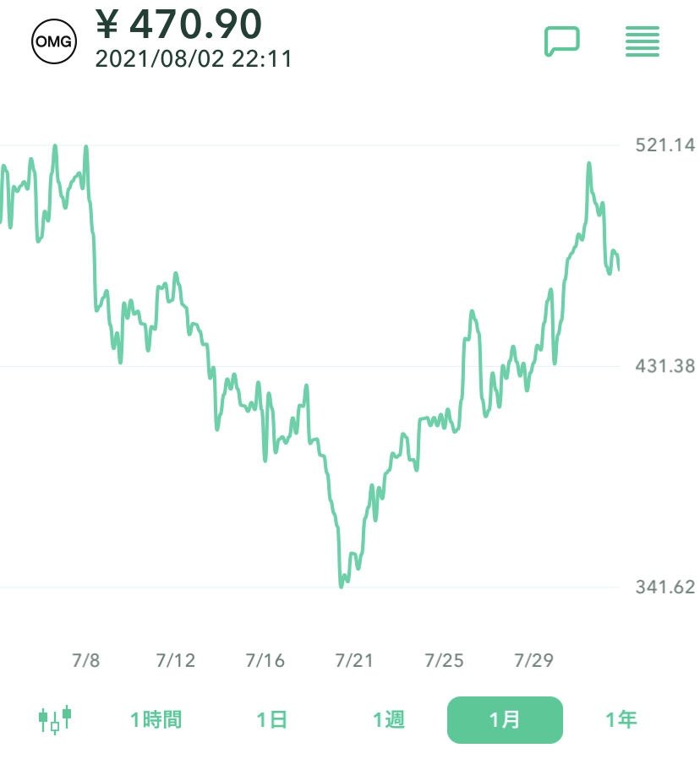Click the 521.14 price axis label
This screenshot has width=700, height=759.
[665, 145]
